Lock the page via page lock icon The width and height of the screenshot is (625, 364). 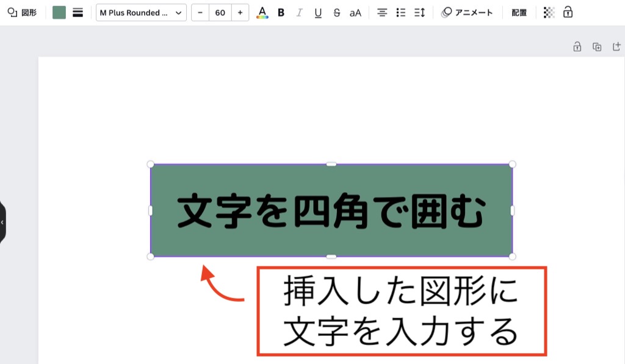pyautogui.click(x=577, y=46)
